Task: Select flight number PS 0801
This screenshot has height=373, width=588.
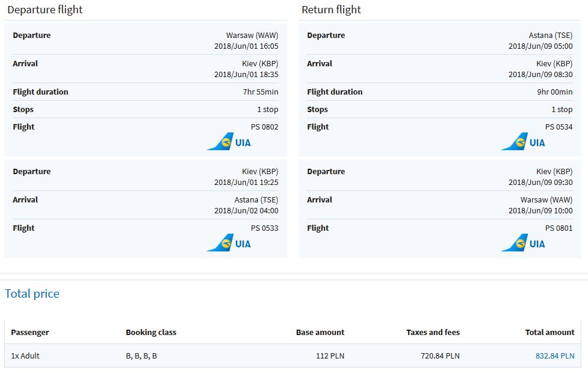Action: pyautogui.click(x=559, y=228)
